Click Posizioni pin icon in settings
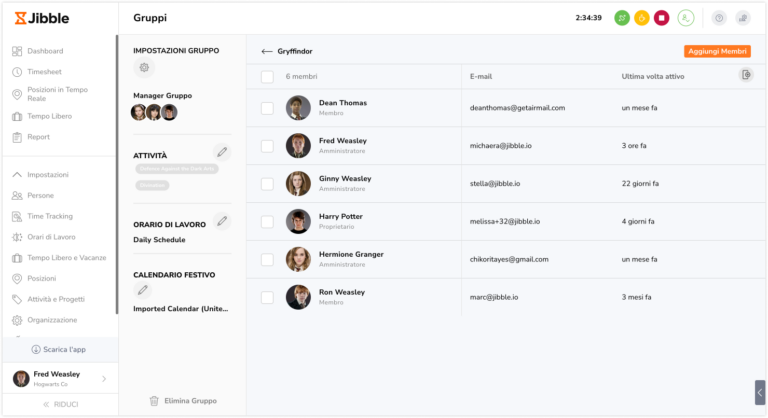Viewport: 768px width, 418px height. pos(17,278)
